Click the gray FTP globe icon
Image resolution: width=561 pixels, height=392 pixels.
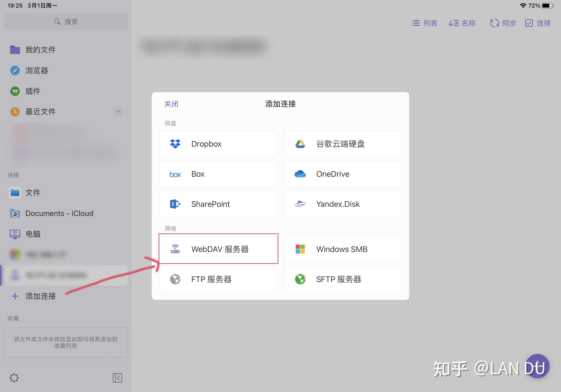[x=175, y=279]
